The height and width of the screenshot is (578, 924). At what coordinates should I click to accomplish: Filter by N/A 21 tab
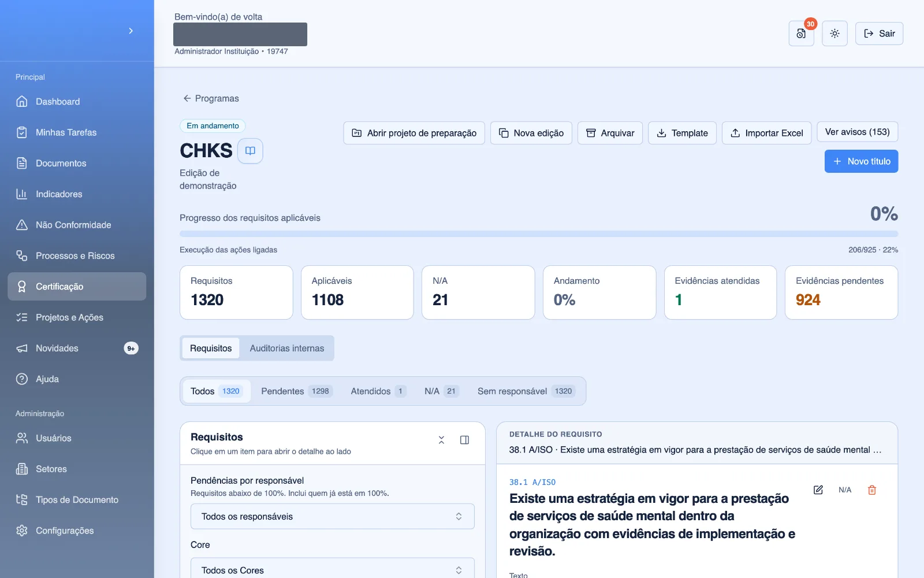tap(442, 391)
